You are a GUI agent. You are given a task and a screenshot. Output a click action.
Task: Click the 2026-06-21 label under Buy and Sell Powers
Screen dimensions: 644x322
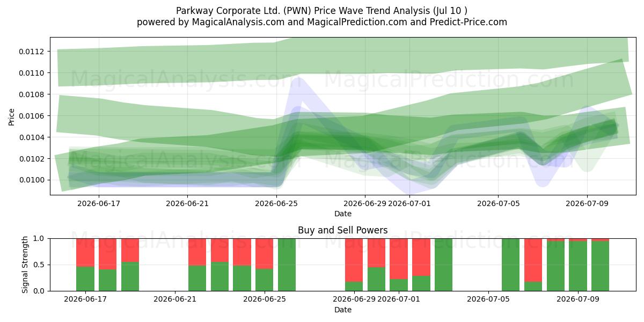click(175, 299)
